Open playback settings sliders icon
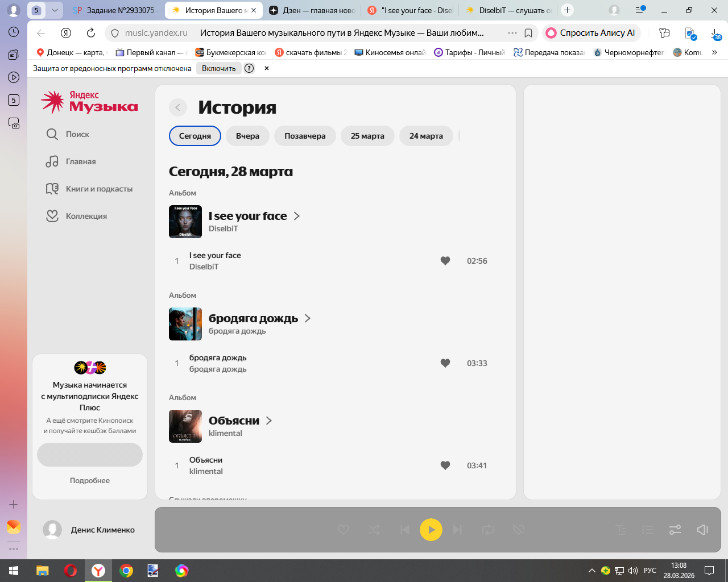 point(675,530)
